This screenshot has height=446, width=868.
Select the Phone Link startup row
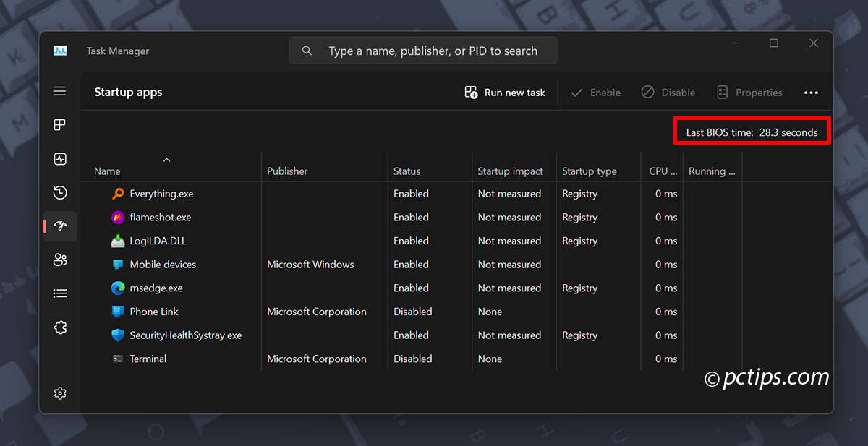pos(154,312)
